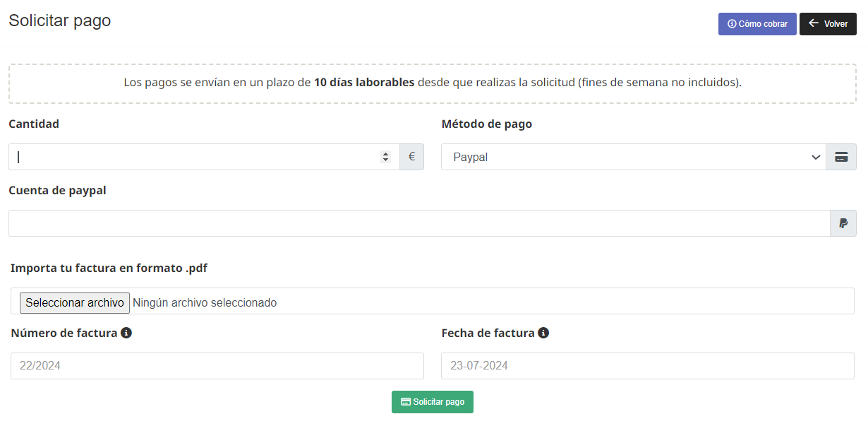Click the euro currency symbol addon

pyautogui.click(x=411, y=157)
